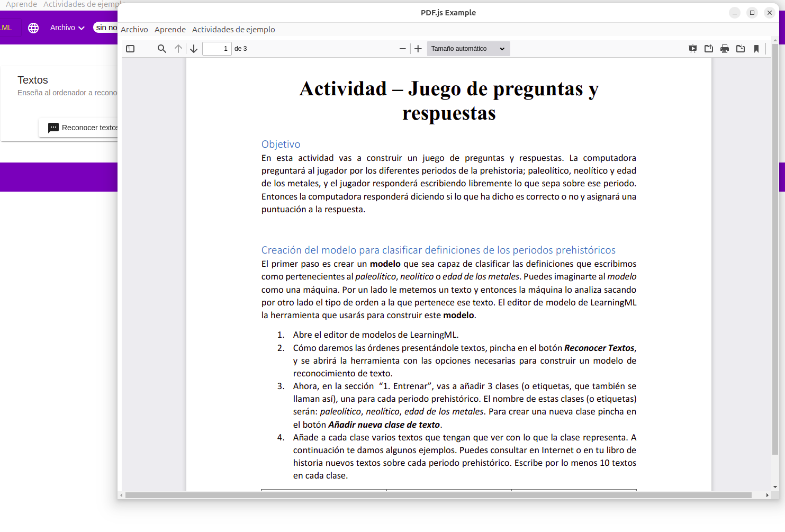This screenshot has width=785, height=532.
Task: Click the scroll-down arrow of vertical scrollbar
Action: pos(775,487)
